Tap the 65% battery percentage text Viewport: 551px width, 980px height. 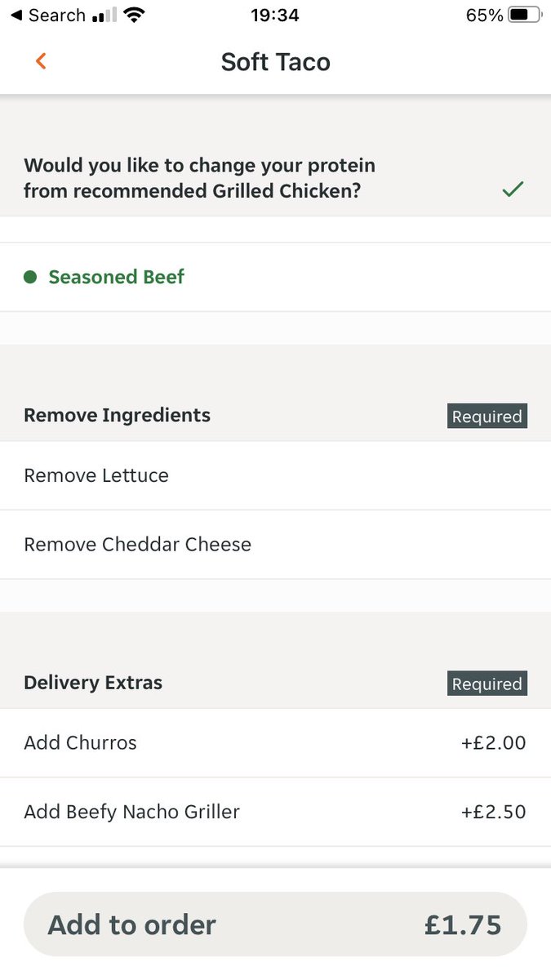[x=484, y=16]
